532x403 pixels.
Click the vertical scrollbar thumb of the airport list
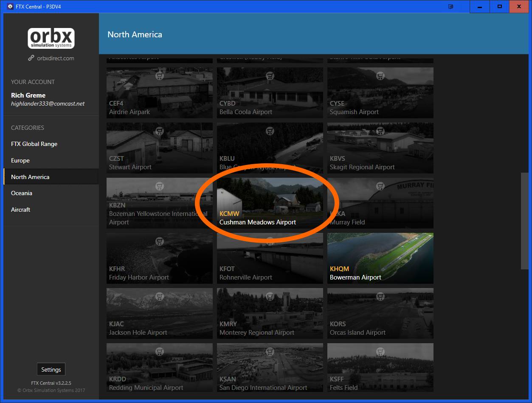pos(525,221)
